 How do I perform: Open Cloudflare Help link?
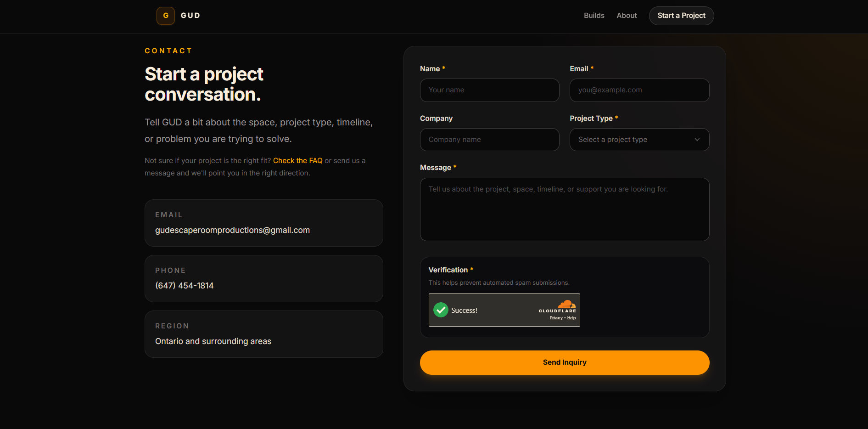tap(571, 318)
